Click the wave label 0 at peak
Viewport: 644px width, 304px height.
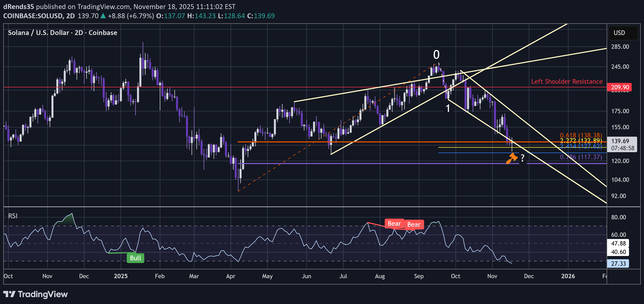pos(436,55)
